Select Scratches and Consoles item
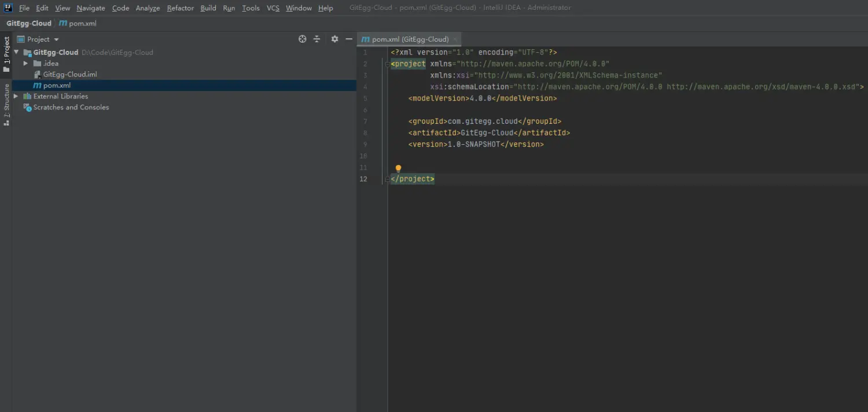Viewport: 868px width, 412px height. coord(71,107)
